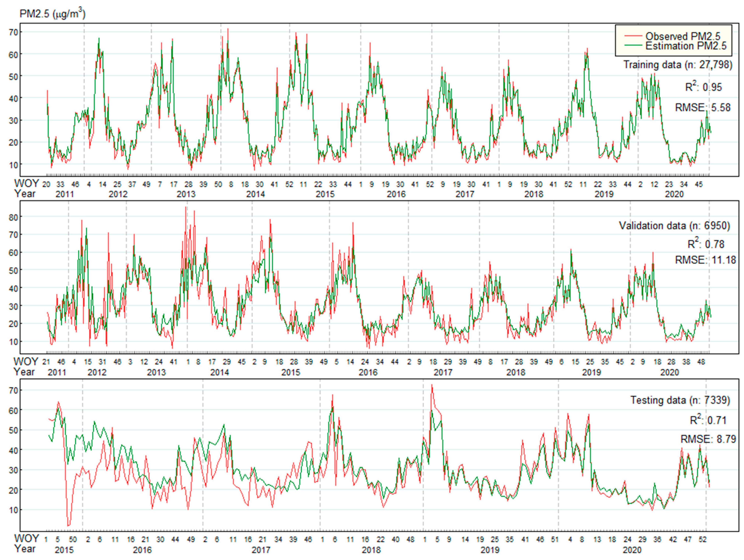Click the Training data (n: 27,798) annotation

click(677, 65)
